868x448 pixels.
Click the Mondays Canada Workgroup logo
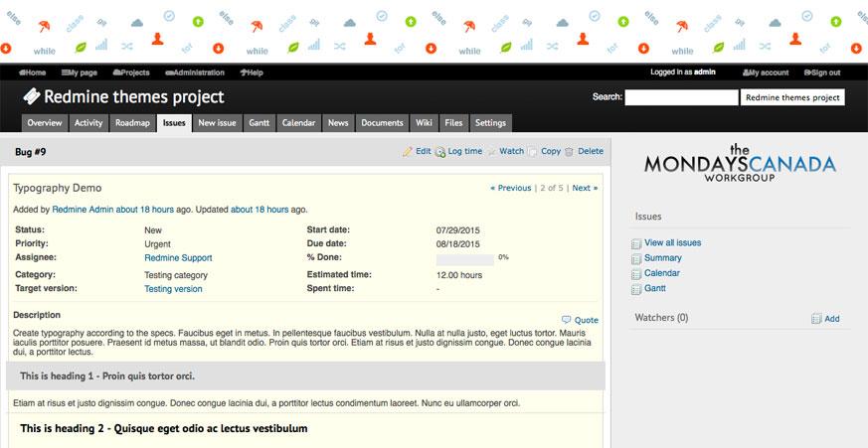pyautogui.click(x=740, y=163)
